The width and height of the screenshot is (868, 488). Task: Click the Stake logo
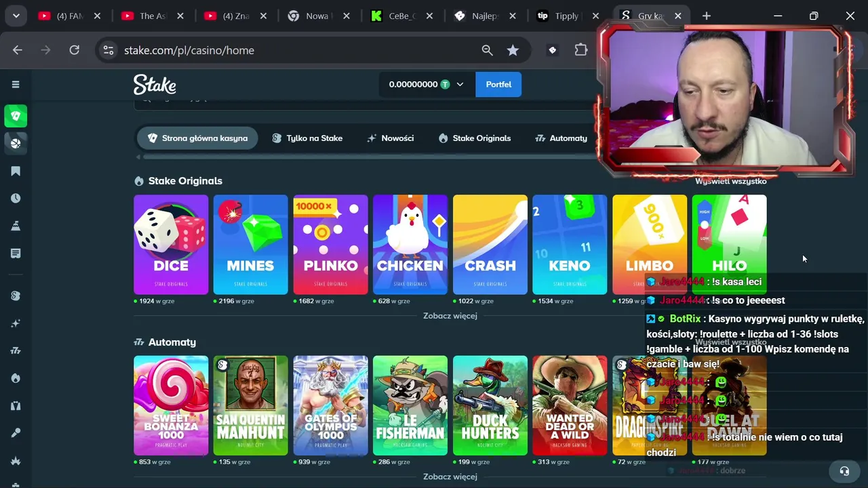(155, 84)
